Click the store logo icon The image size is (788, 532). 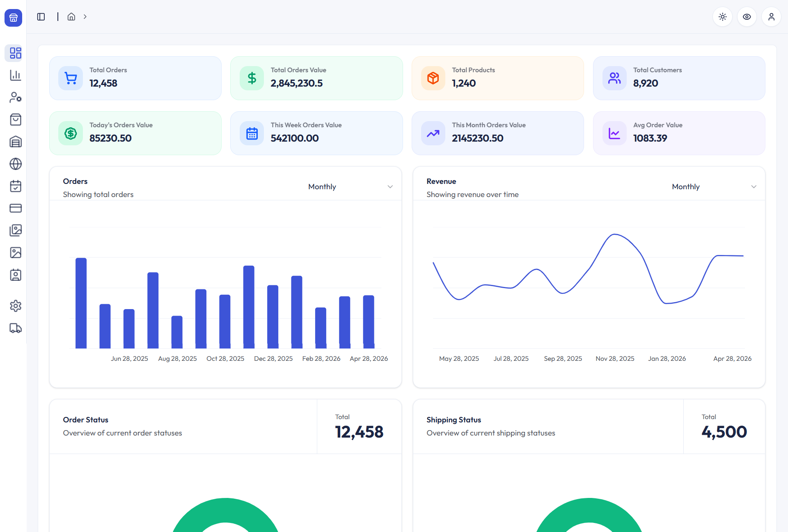(13, 18)
